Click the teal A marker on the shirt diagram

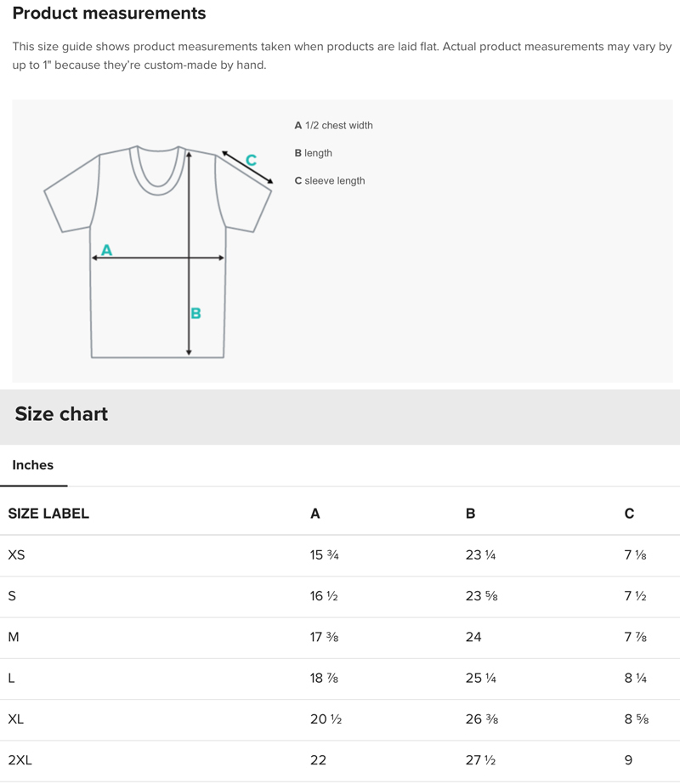[x=106, y=250]
